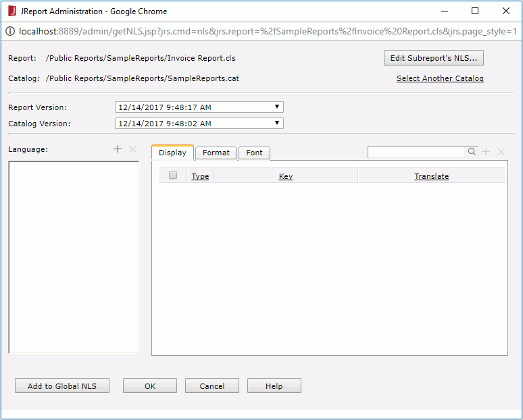Click the site info icon in address bar
This screenshot has width=523, height=420.
(10, 31)
